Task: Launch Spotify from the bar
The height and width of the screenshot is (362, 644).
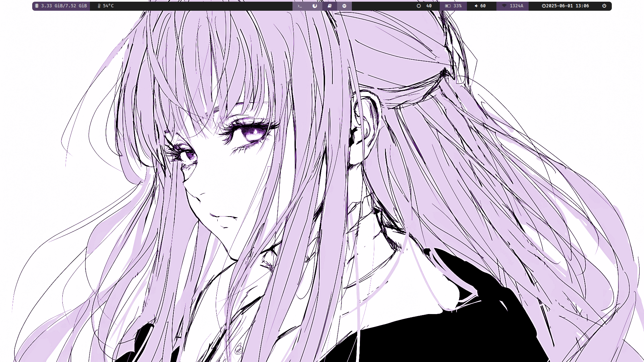Action: point(344,6)
